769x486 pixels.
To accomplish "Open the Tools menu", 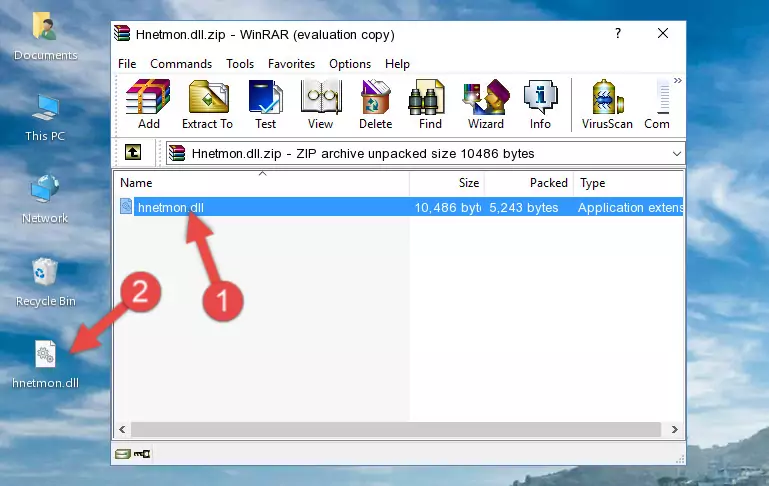I will [x=240, y=64].
